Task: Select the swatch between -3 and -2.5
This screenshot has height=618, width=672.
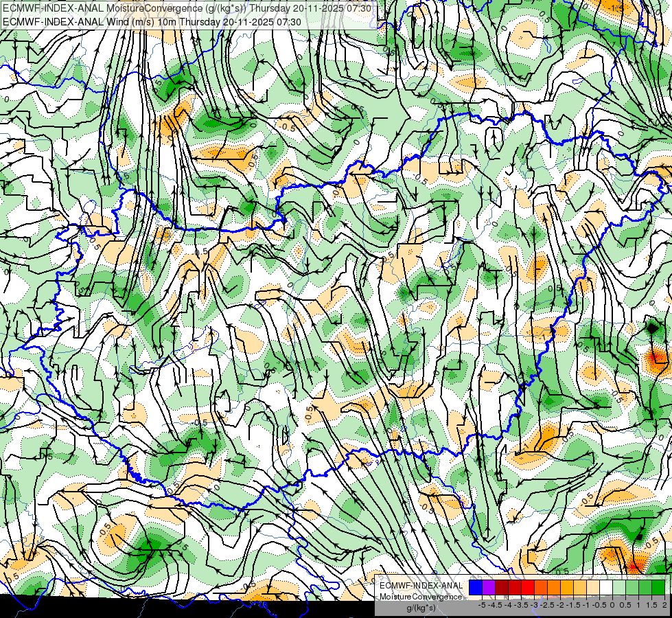Action: pos(541,588)
